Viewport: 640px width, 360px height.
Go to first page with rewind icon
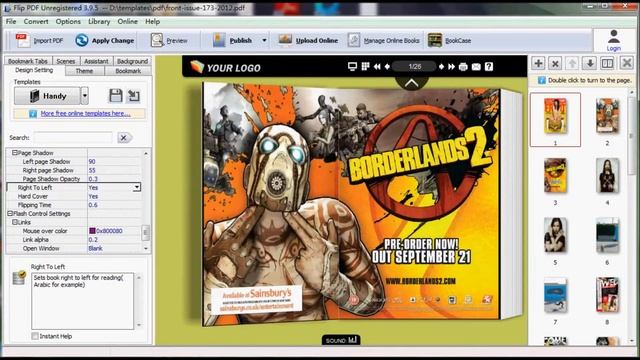tap(377, 67)
